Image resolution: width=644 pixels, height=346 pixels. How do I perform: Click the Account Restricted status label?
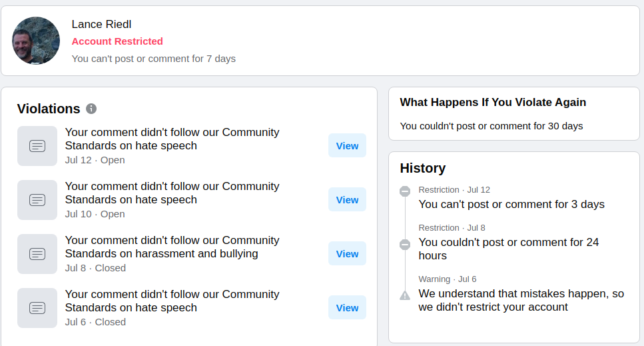point(117,41)
